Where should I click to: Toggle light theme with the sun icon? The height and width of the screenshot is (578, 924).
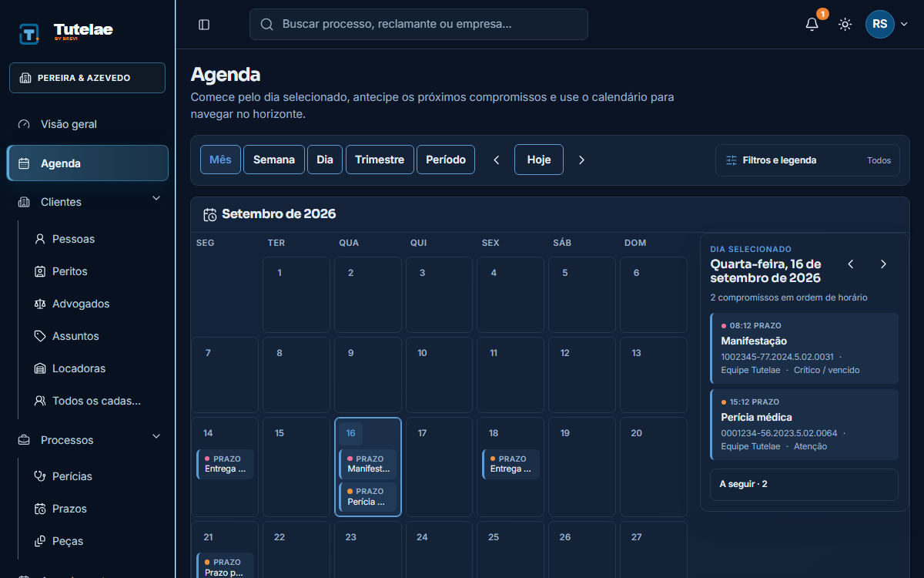845,25
